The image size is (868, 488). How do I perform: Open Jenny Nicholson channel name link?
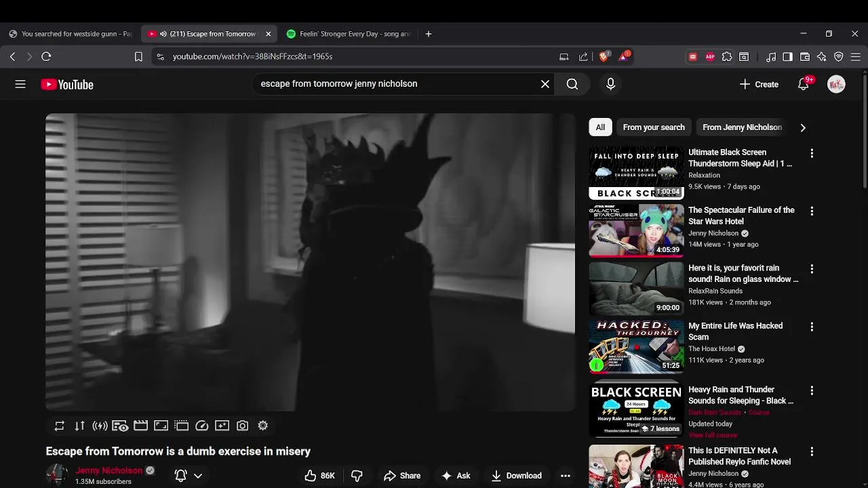tap(109, 470)
